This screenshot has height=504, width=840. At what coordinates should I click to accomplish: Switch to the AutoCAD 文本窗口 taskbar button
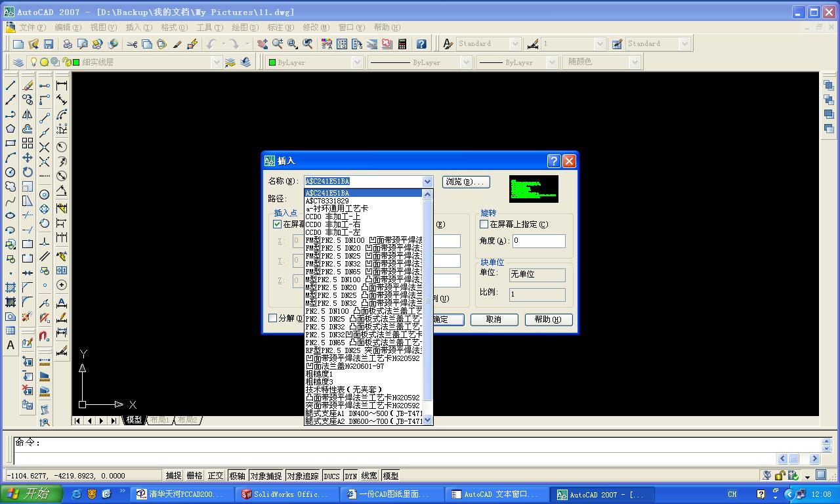[x=499, y=494]
